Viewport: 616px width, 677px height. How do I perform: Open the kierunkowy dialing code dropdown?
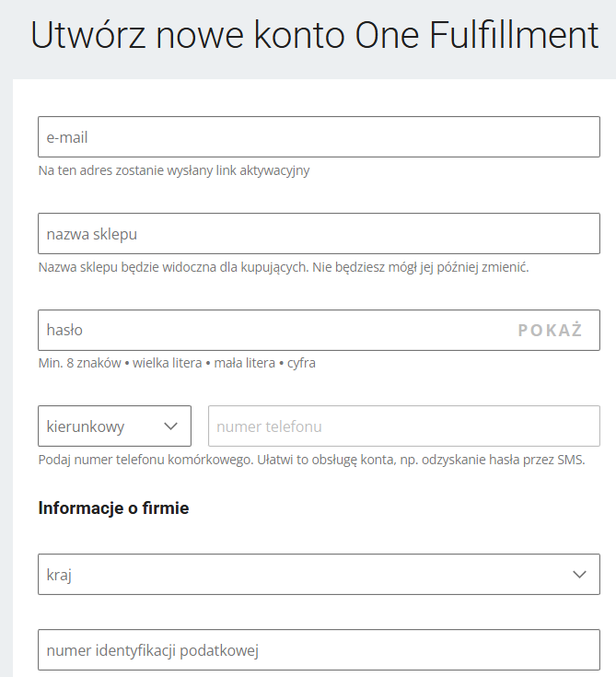114,426
